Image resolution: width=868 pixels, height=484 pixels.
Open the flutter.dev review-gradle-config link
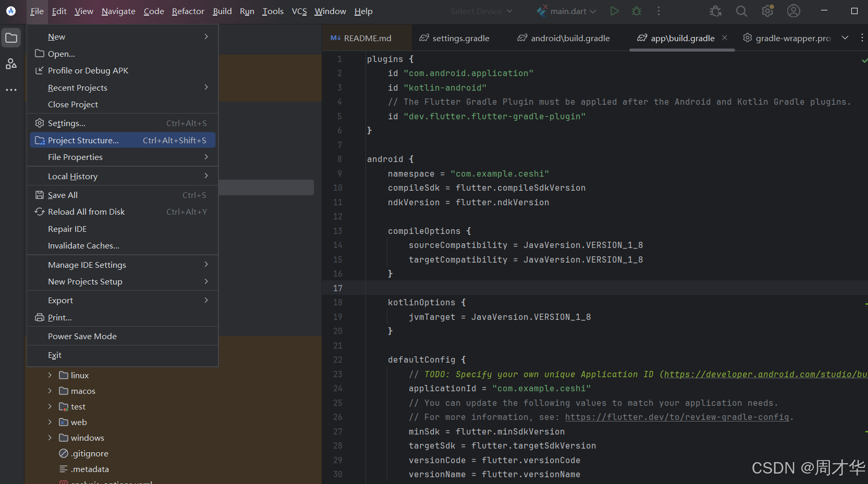pos(677,417)
